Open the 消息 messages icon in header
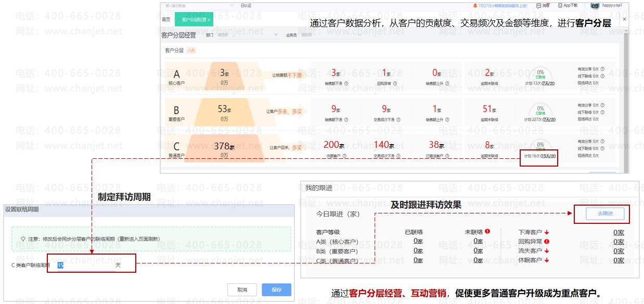The width and height of the screenshot is (644, 304). (539, 5)
